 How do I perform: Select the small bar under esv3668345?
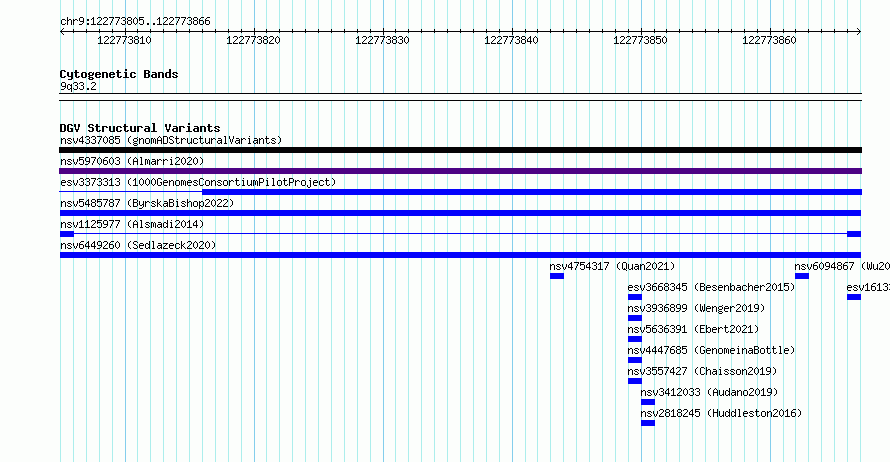coord(635,297)
